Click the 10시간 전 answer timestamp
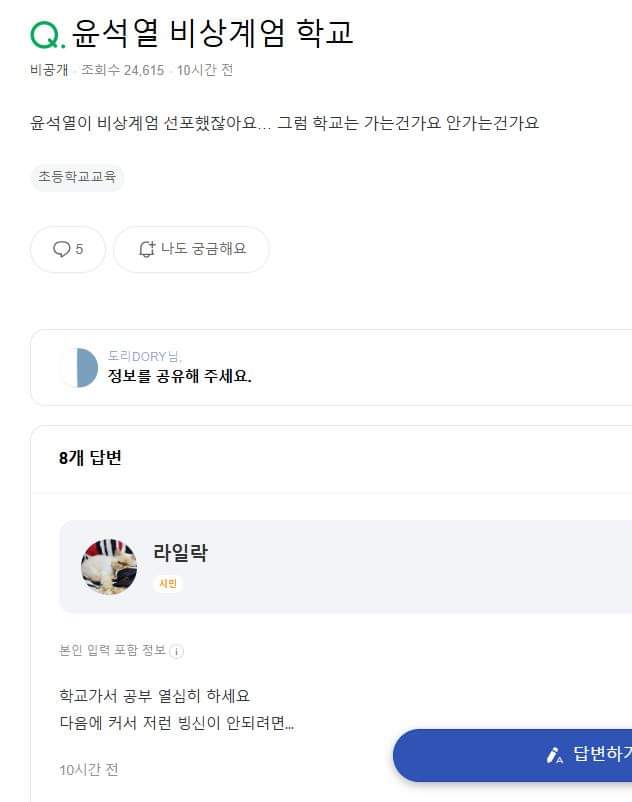 tap(88, 769)
